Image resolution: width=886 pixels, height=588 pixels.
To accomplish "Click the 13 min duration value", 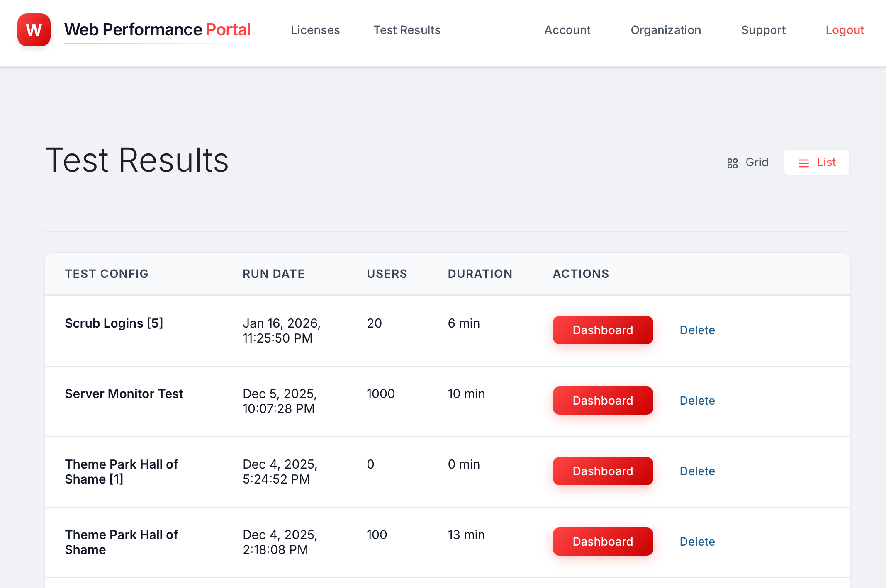I will coord(466,535).
